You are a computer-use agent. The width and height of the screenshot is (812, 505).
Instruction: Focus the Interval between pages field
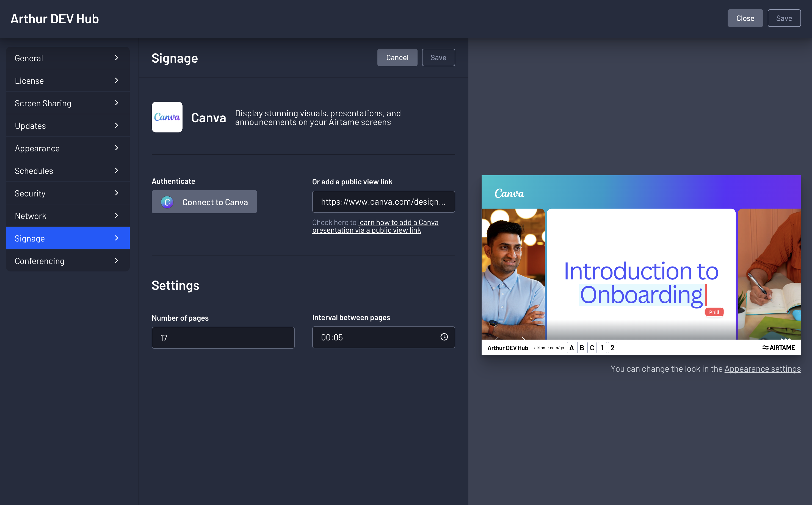click(x=383, y=337)
